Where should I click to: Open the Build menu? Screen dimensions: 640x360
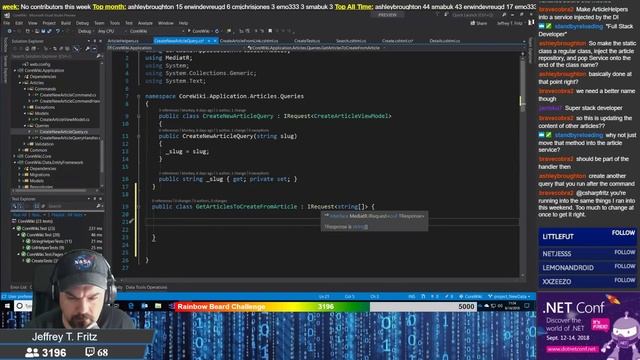(x=66, y=23)
